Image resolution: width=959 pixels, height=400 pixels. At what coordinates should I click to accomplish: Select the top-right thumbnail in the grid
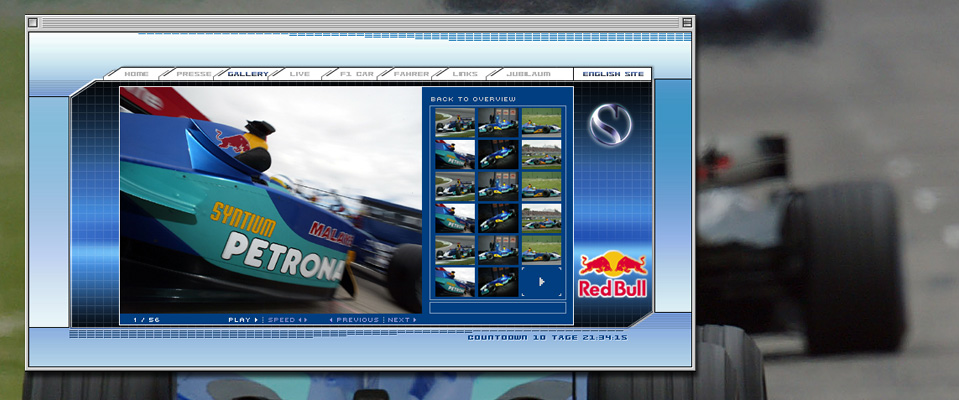coord(541,122)
